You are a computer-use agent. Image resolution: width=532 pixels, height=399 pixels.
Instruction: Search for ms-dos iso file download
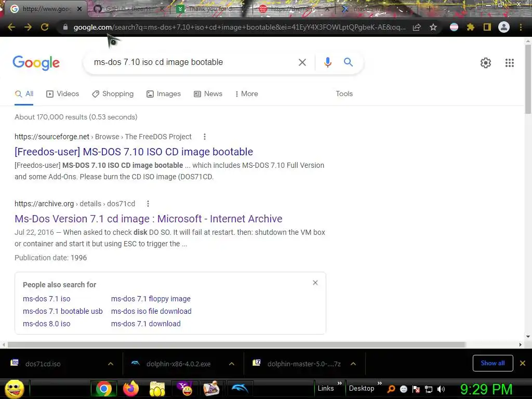[x=151, y=311]
